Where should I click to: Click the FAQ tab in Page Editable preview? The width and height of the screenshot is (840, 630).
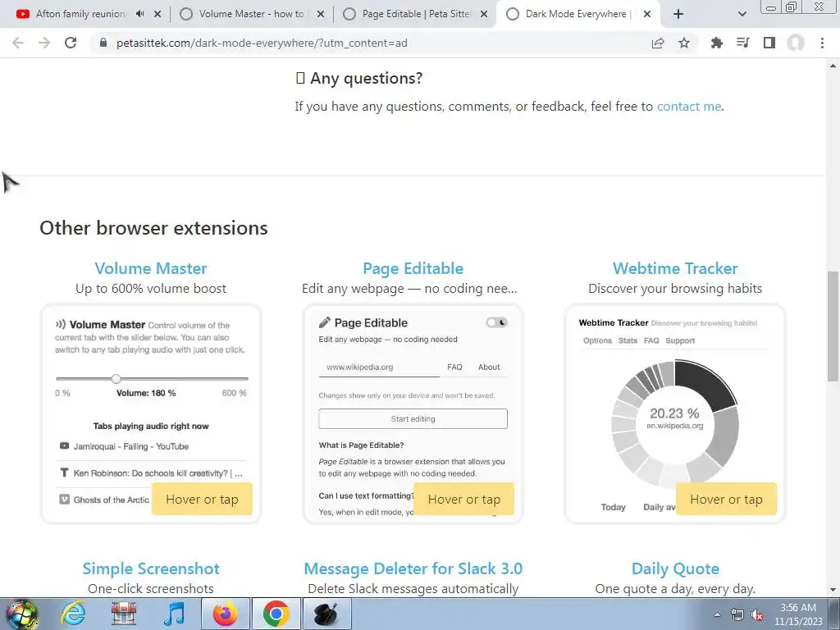[x=454, y=367]
